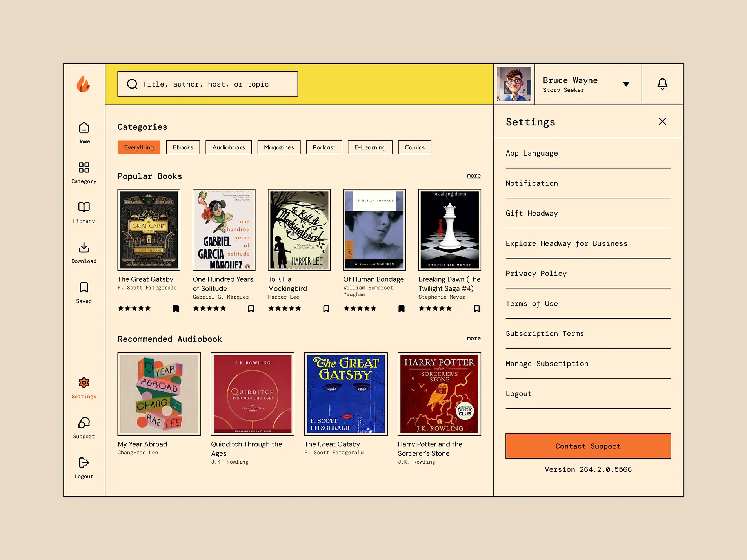Click author name Harper Lee
The image size is (747, 560).
284,297
